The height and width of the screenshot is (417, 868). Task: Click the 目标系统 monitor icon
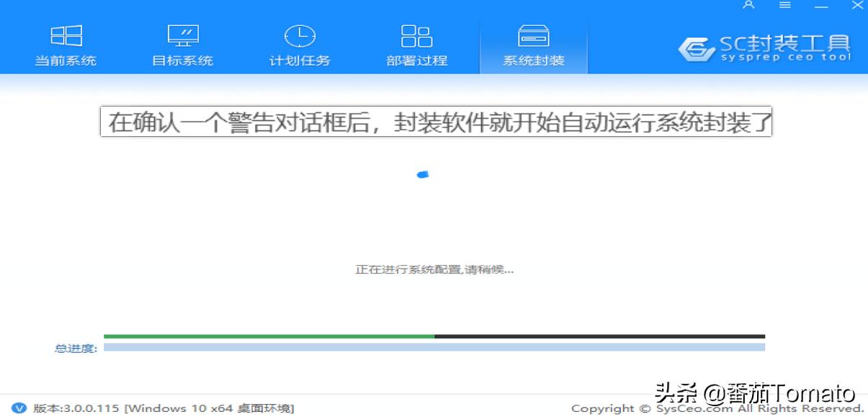(182, 35)
